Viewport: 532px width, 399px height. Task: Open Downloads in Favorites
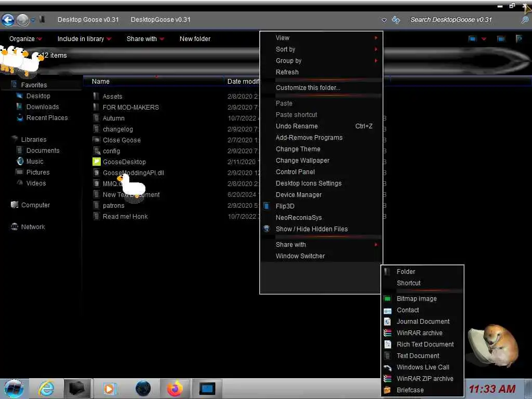[43, 107]
